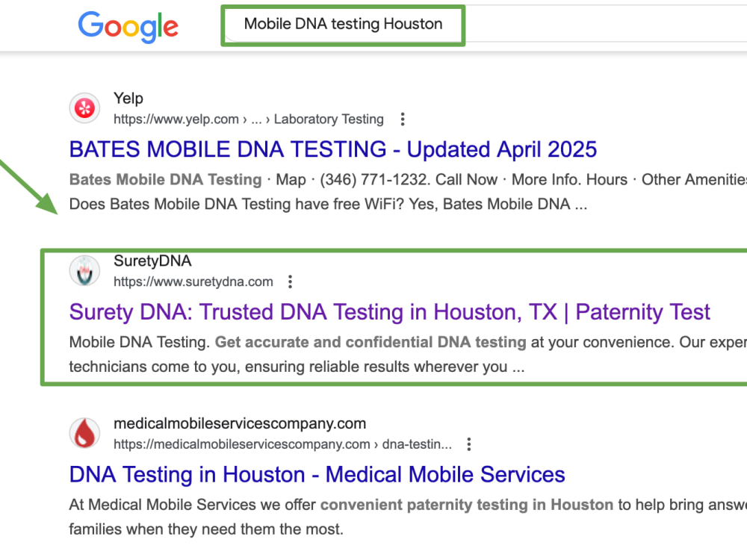This screenshot has height=560, width=747.
Task: Open BATES MOBILE DNA TESTING result link
Action: [x=333, y=149]
